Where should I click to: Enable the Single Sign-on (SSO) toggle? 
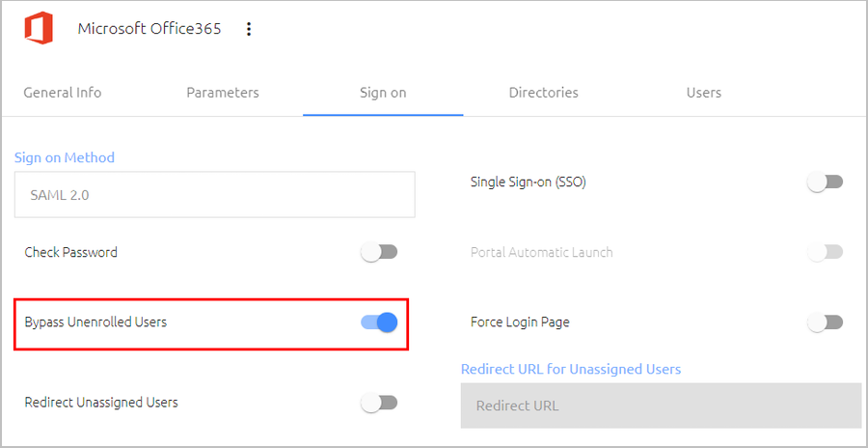pos(825,182)
